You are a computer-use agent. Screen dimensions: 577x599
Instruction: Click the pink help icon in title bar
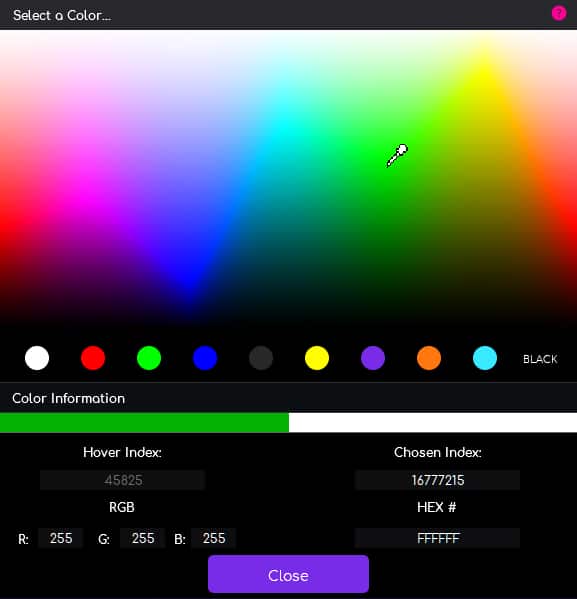[x=559, y=13]
